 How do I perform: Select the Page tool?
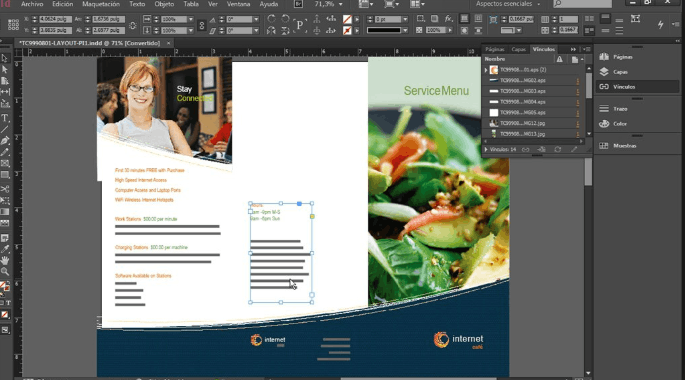click(x=5, y=81)
